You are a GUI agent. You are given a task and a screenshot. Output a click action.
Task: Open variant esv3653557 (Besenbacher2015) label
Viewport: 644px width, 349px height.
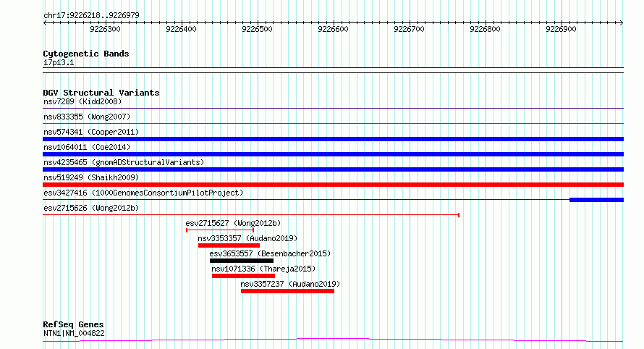270,253
